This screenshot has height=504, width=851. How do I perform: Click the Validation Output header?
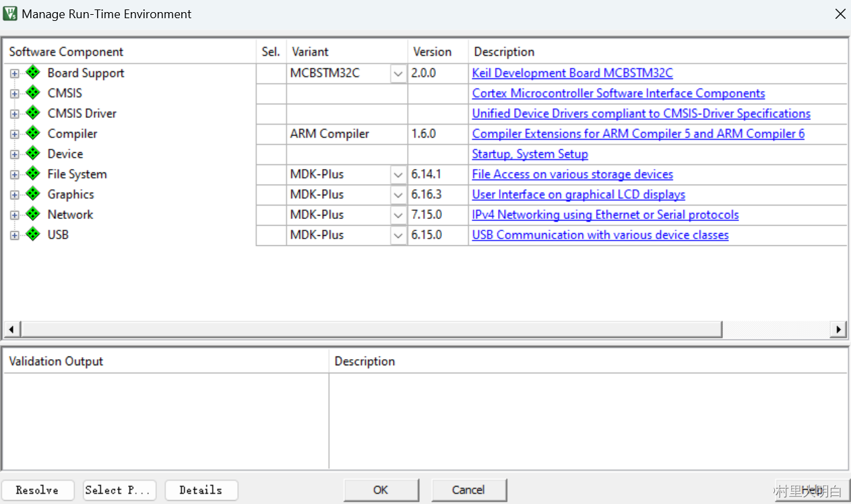click(166, 361)
